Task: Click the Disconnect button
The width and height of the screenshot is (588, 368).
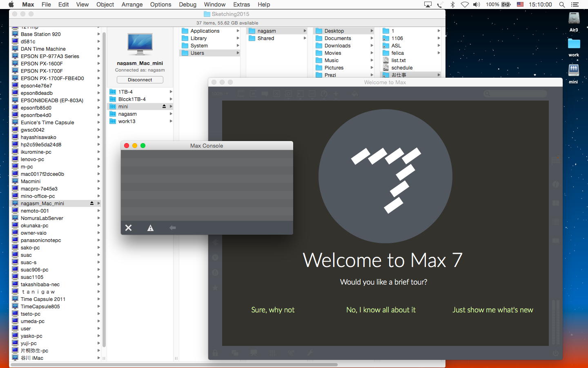Action: 140,80
